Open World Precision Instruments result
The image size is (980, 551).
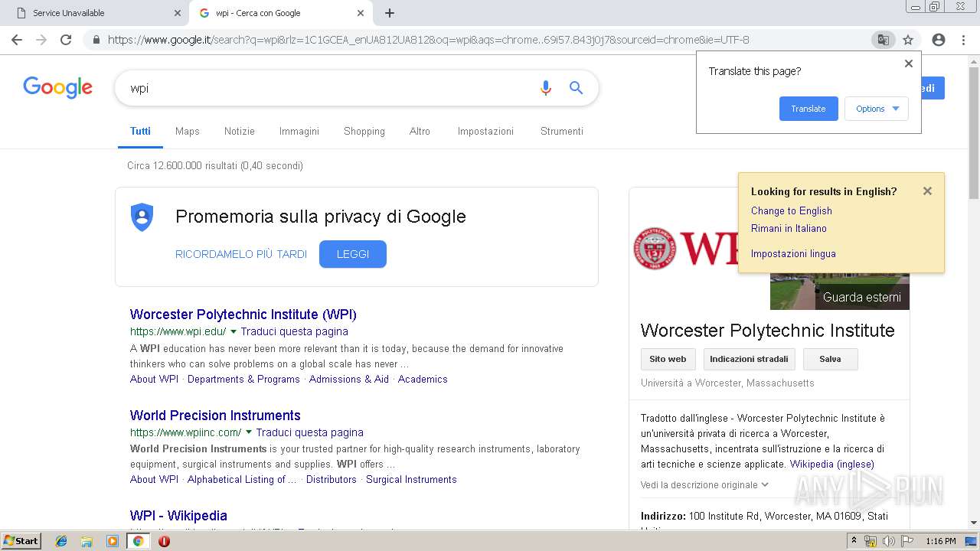coord(215,416)
